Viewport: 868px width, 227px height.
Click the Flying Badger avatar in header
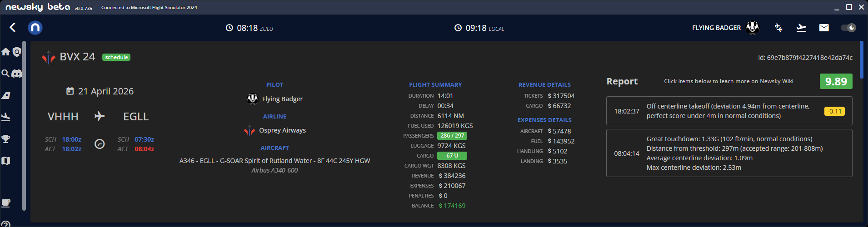[x=753, y=28]
